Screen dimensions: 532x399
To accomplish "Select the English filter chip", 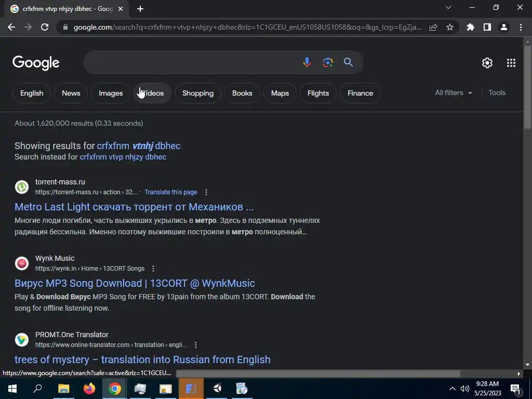I will pos(32,93).
